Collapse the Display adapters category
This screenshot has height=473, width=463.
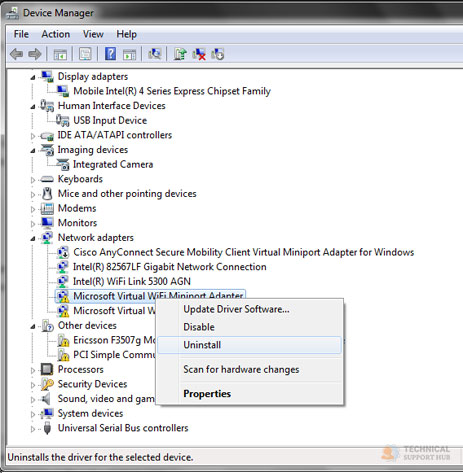pos(33,77)
